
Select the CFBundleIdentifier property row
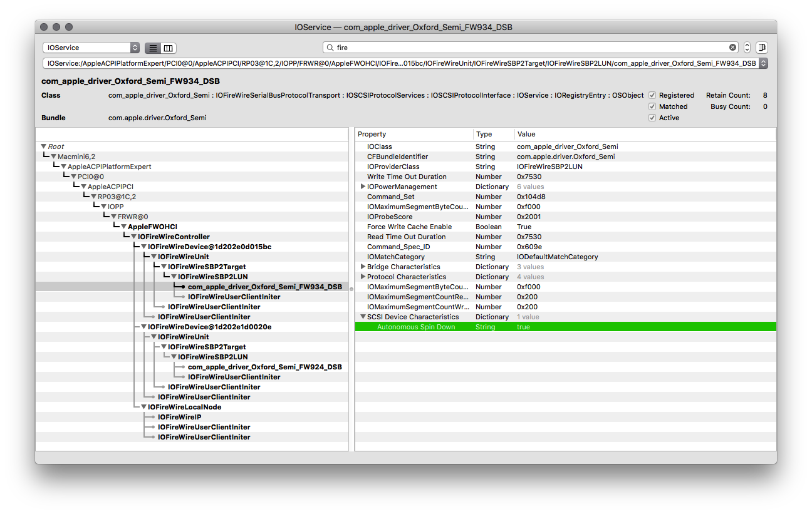point(566,157)
